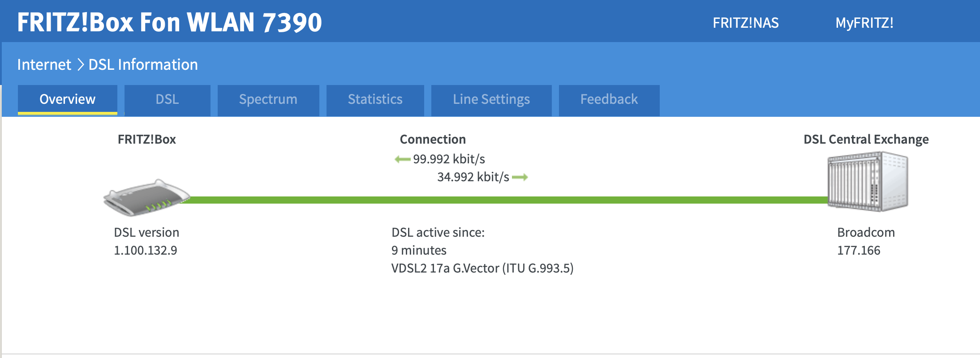
Task: Click the DSL version number 1.100.132.9
Action: click(146, 251)
